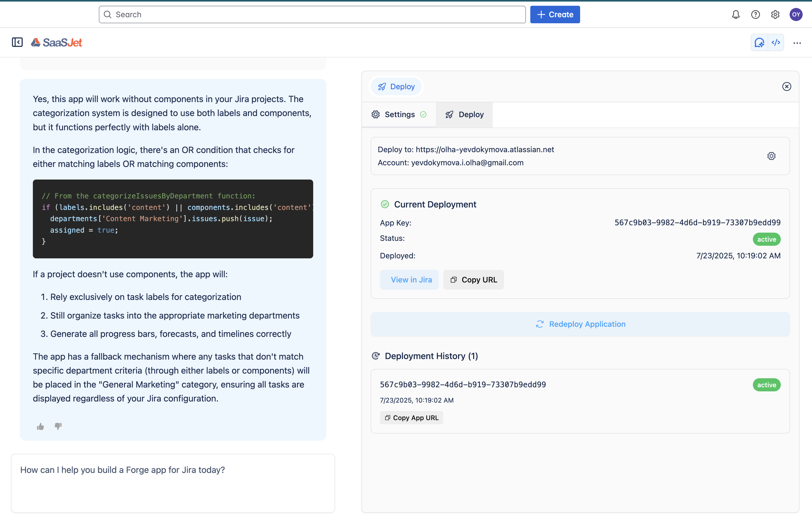Give thumbs up to the assistant response
This screenshot has height=520, width=812.
(40, 426)
